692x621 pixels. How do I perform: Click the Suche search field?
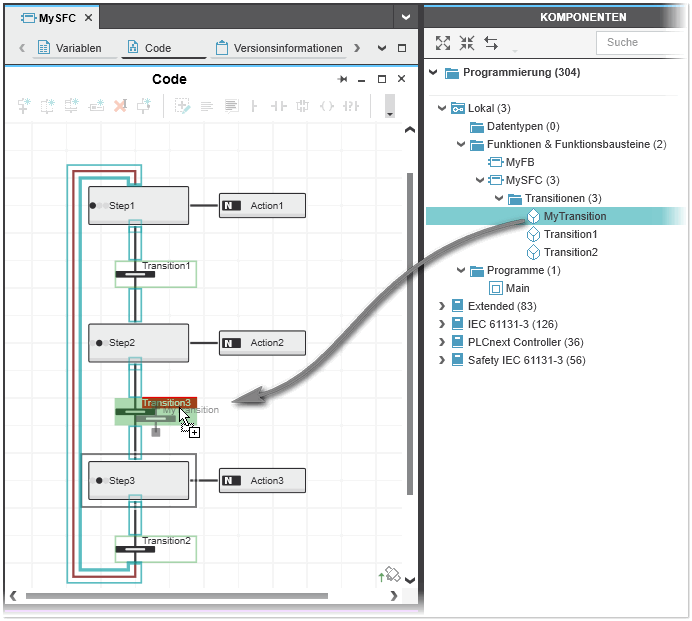[640, 42]
